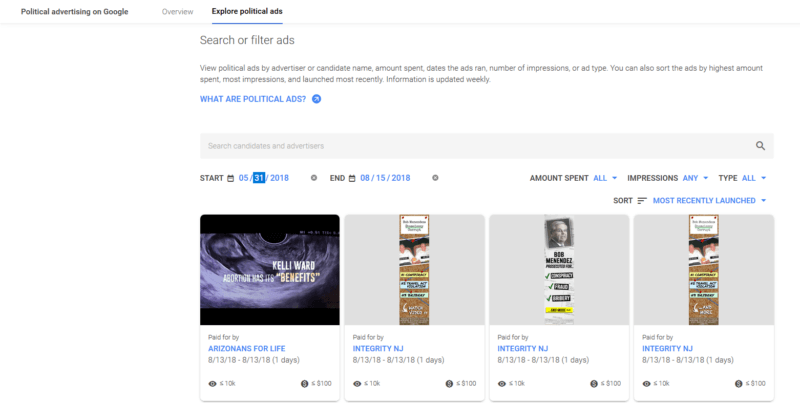Select the end date month 08

click(365, 178)
